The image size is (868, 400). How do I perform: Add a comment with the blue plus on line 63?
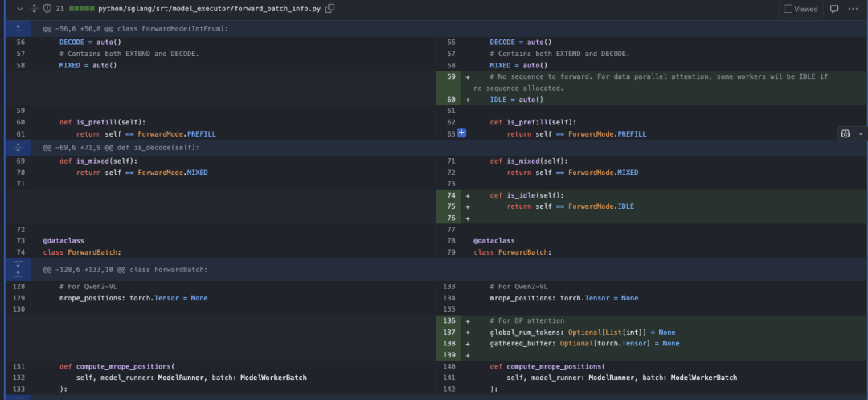(461, 133)
